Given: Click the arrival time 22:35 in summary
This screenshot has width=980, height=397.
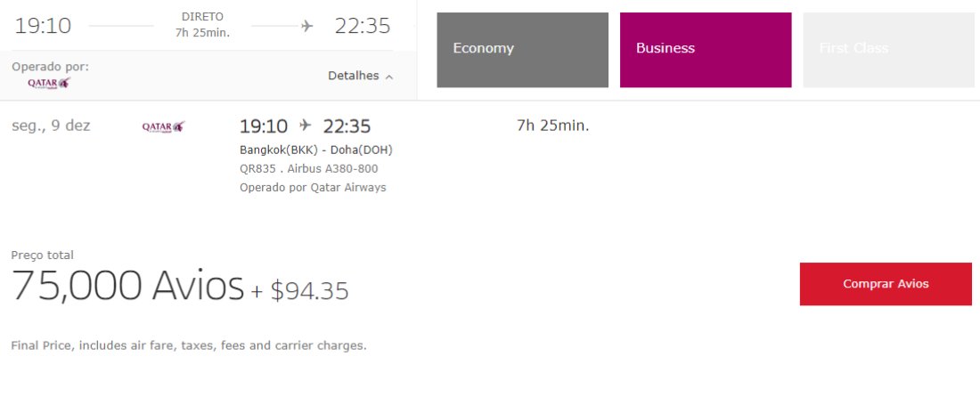Looking at the screenshot, I should [363, 26].
